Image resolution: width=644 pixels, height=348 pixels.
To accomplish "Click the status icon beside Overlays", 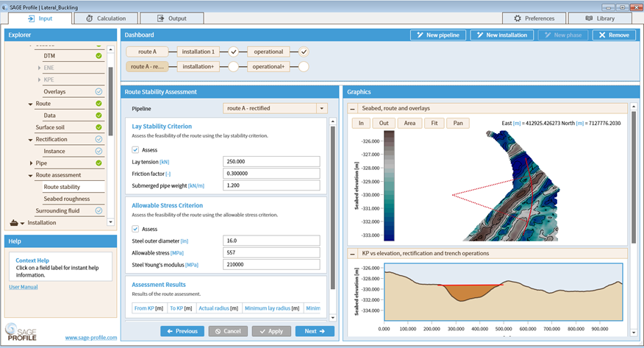I will tap(99, 92).
